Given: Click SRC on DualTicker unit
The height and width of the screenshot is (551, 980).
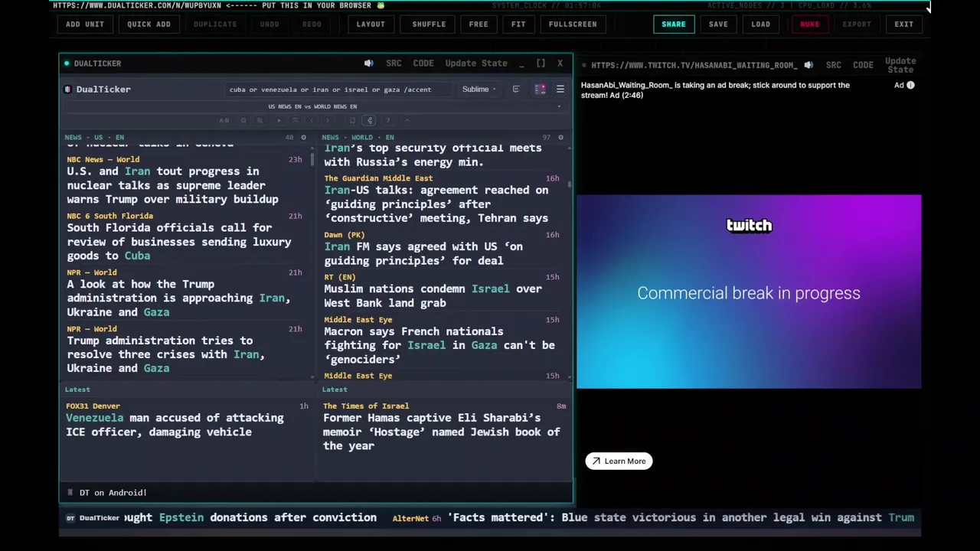Looking at the screenshot, I should click(394, 64).
